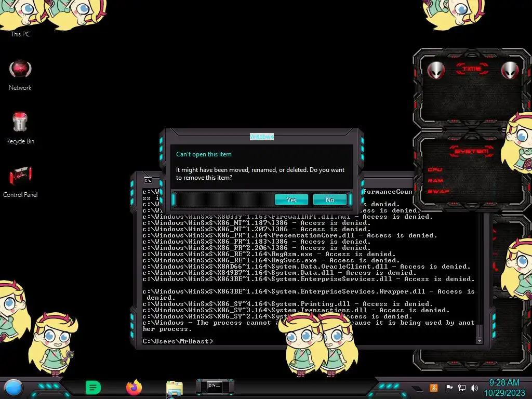Click the RegAsm.exe access denied line
Image resolution: width=532 pixels, height=399 pixels.
coord(269,254)
